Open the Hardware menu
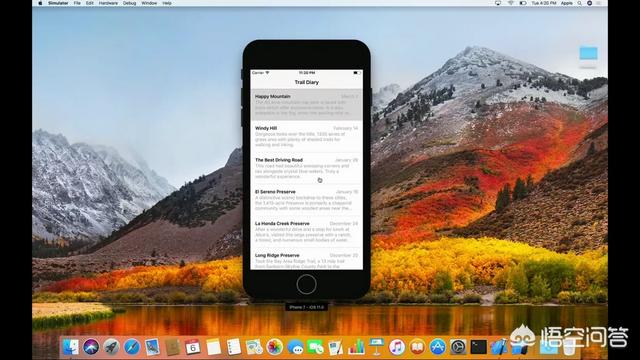640x360 pixels. (x=108, y=3)
